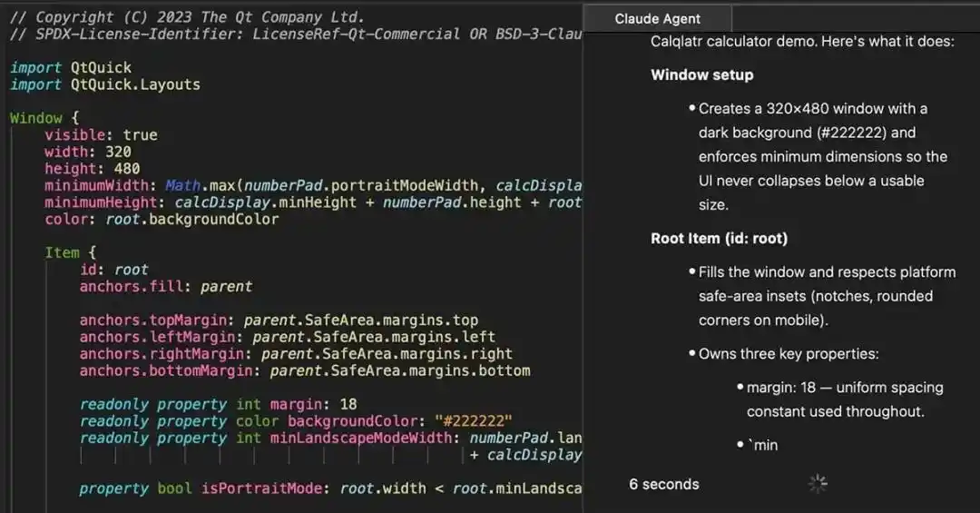Click the backgroundColor "#222222" property line
Viewport: 980px width, 513px height.
(296, 421)
